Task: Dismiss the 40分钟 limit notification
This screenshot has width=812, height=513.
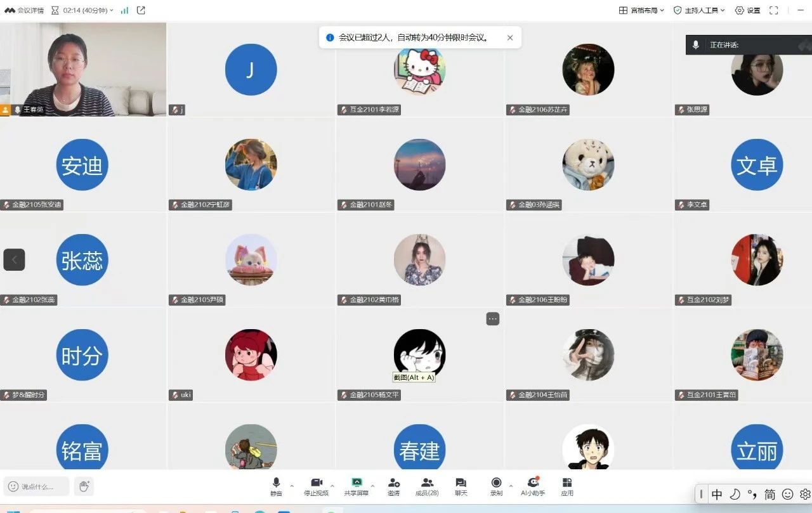Action: coord(510,37)
